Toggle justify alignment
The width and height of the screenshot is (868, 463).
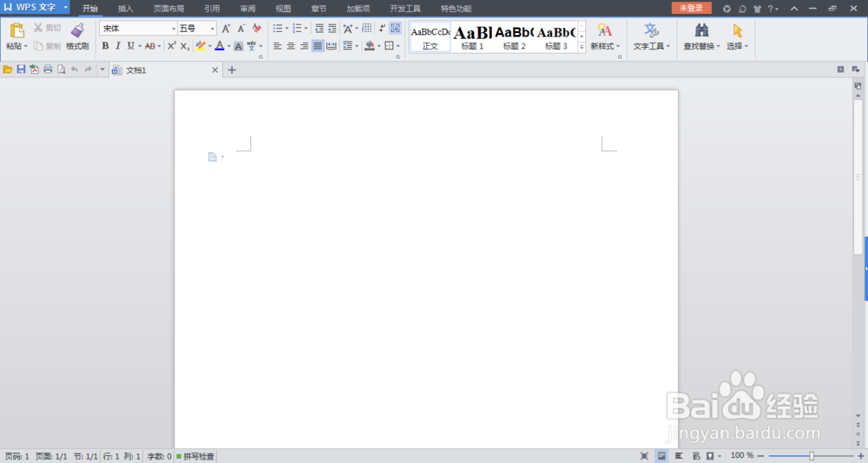318,46
